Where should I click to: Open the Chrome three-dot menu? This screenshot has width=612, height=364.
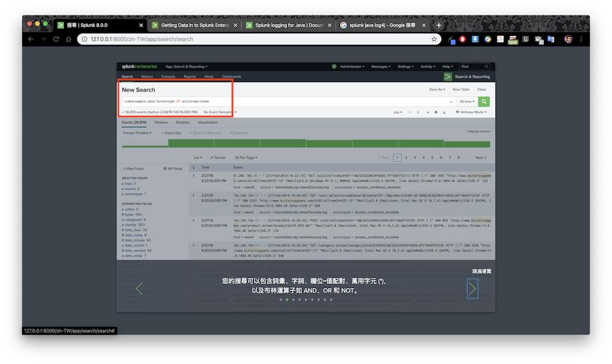[x=581, y=39]
